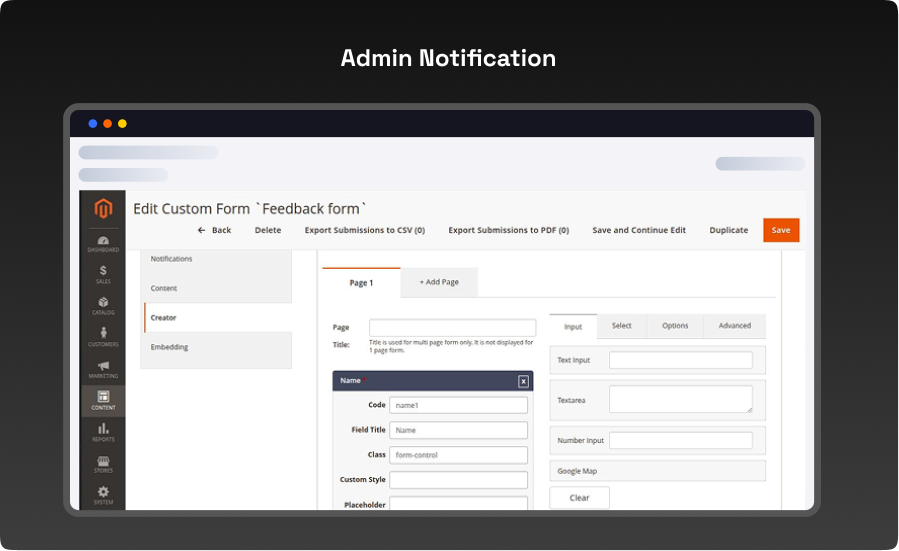Open the Sales sidebar icon

coord(103,274)
